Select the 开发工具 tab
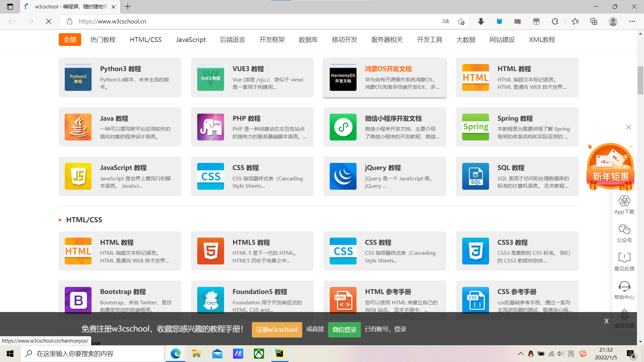This screenshot has width=644, height=362. (430, 40)
